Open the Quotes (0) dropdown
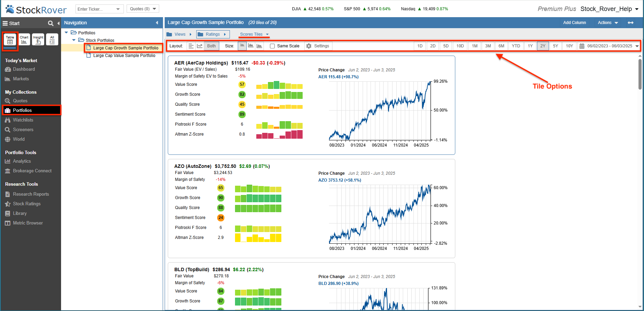Screen dimensions: 644x311 (143, 9)
